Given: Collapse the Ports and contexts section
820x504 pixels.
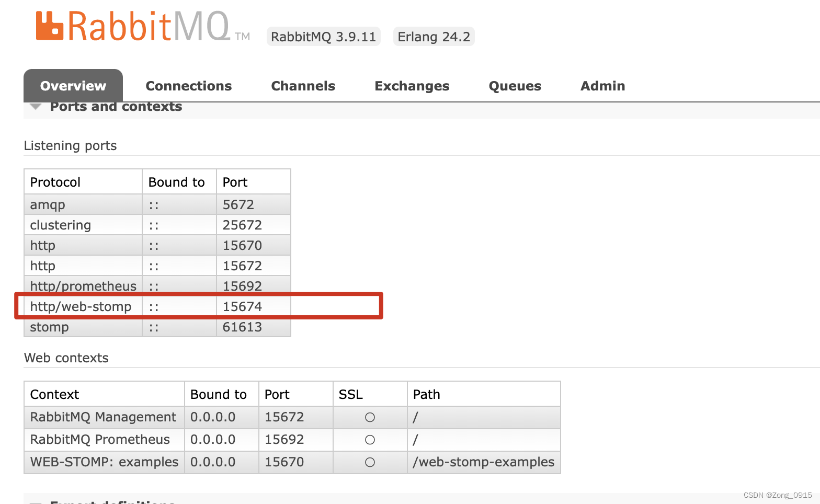Looking at the screenshot, I should click(116, 107).
